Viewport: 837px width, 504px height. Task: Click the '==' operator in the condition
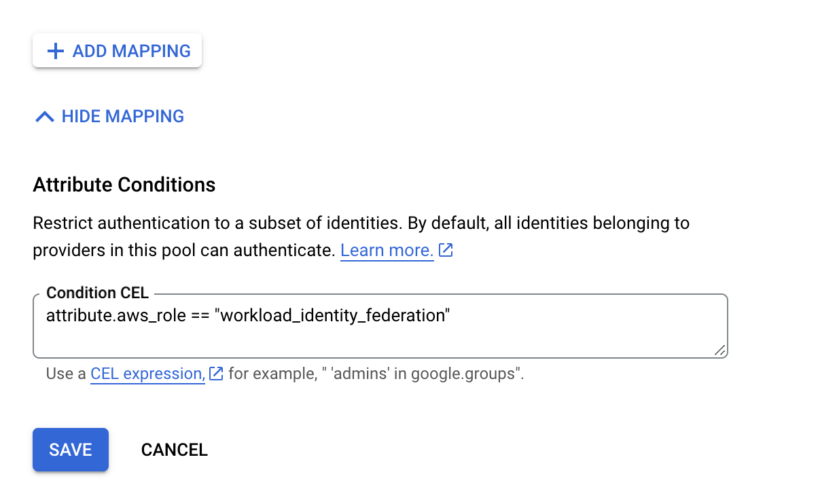click(200, 316)
